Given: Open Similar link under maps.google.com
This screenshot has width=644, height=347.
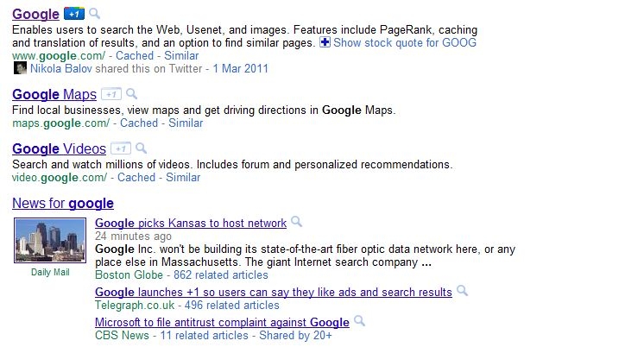Looking at the screenshot, I should click(x=186, y=123).
